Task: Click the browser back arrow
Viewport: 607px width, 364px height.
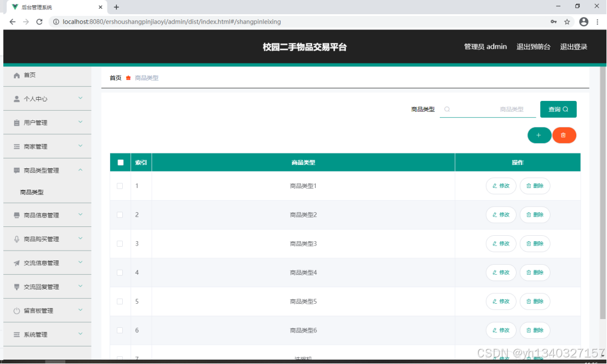Action: [13, 22]
